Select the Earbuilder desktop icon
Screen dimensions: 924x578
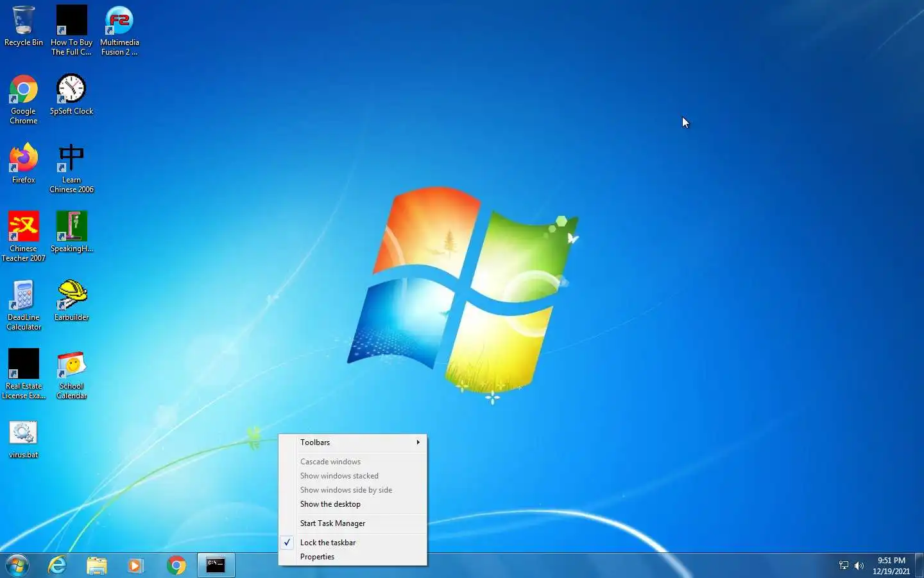71,301
